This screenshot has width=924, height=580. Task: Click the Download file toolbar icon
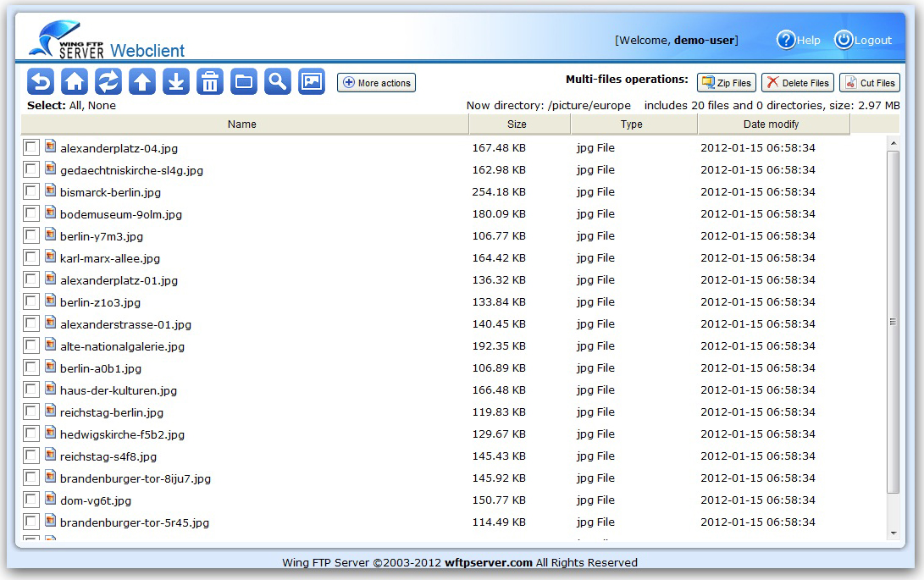click(176, 81)
